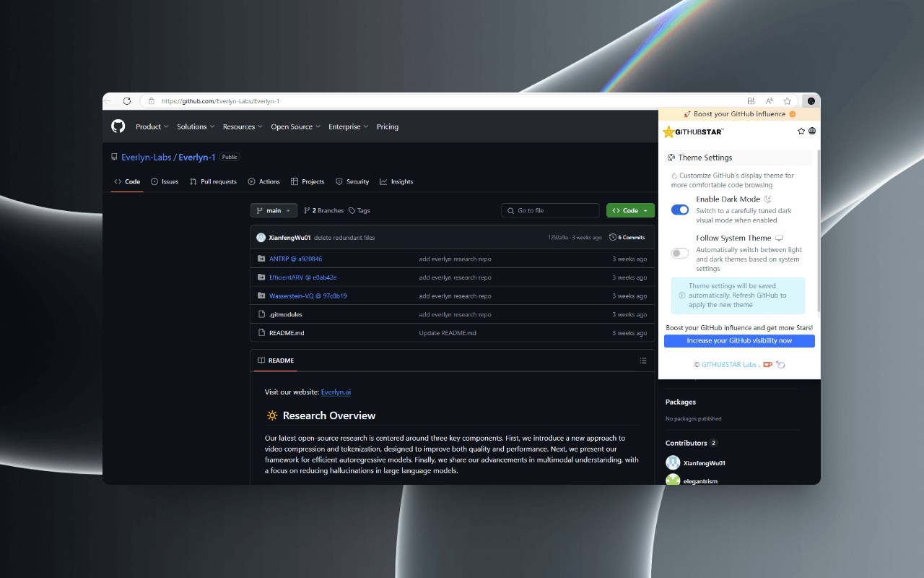Reload the page with the refresh icon
Image resolution: width=924 pixels, height=578 pixels.
coord(127,101)
